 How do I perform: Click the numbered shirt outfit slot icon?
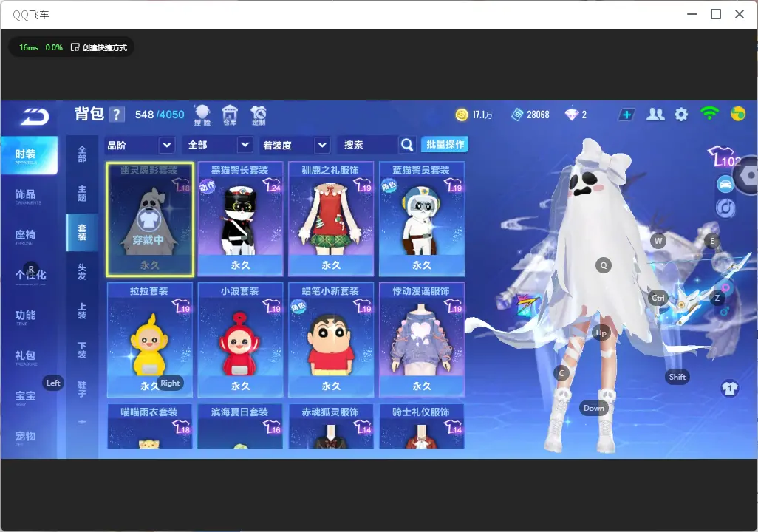tap(729, 389)
